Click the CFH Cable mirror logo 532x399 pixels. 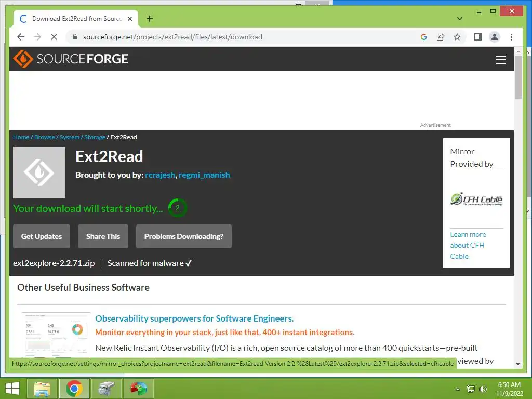(476, 199)
